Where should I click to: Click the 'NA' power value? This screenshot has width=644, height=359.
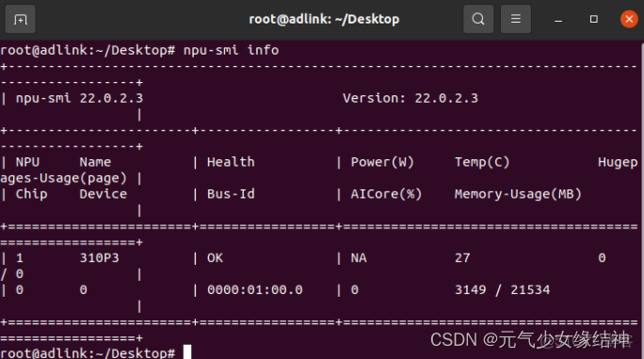[x=359, y=258]
